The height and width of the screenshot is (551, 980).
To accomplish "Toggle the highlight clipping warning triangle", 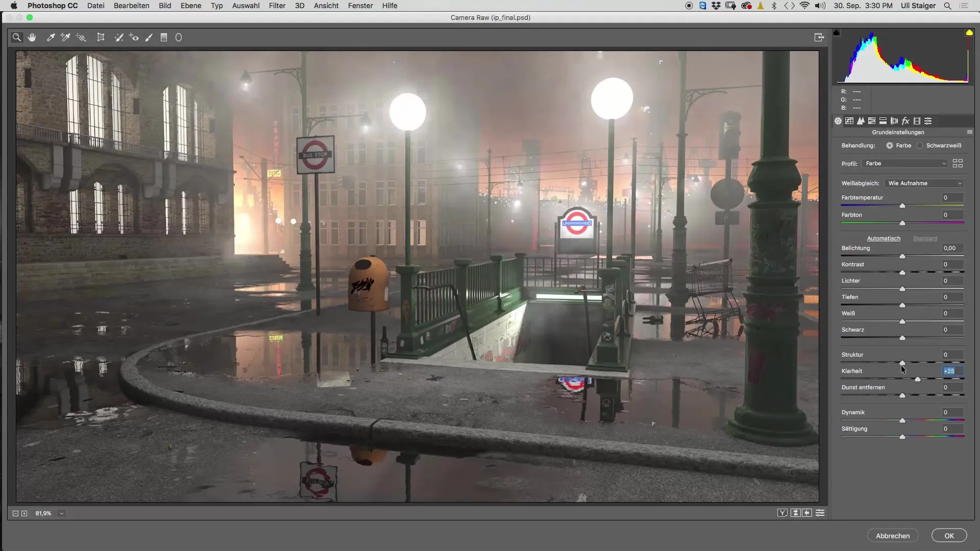I will pos(969,33).
